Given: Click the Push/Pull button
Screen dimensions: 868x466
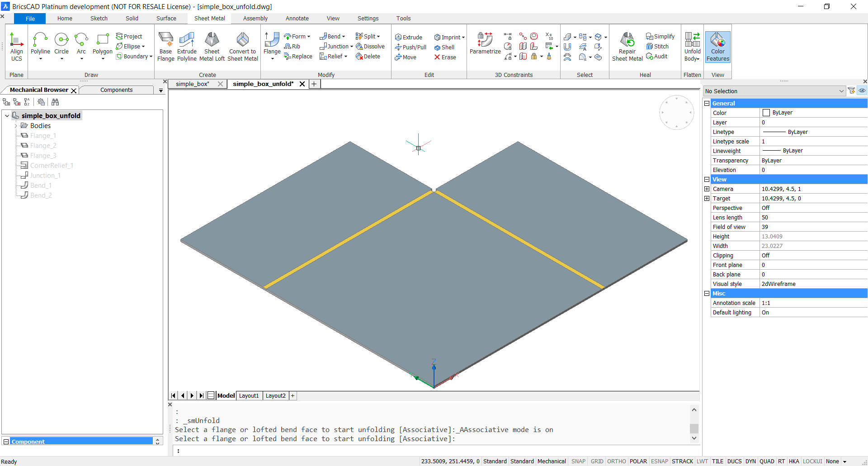Looking at the screenshot, I should (x=410, y=48).
